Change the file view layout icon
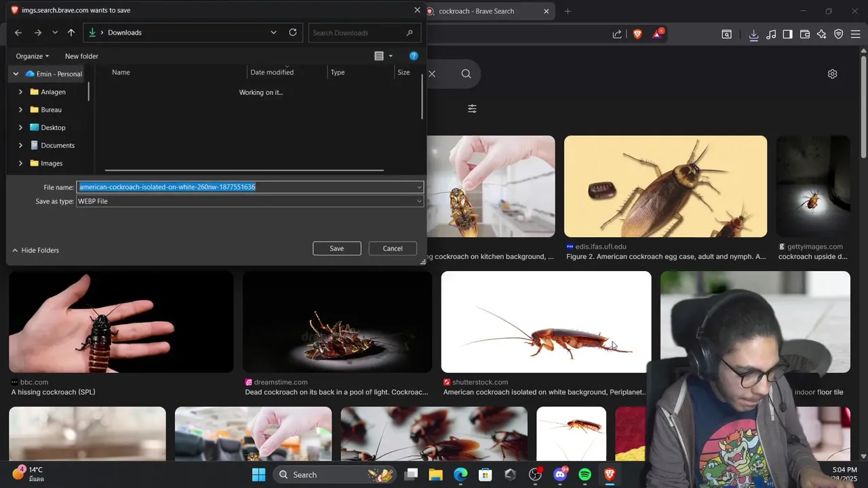 [379, 56]
